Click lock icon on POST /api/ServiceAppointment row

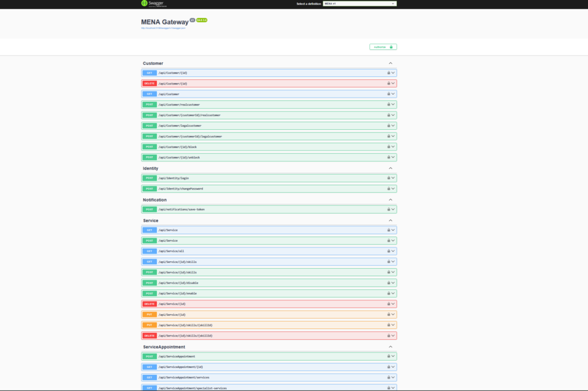(x=389, y=356)
